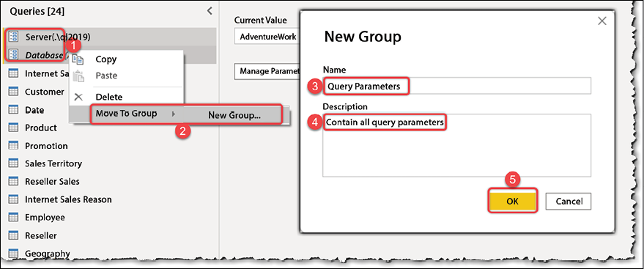Click the New Group dialog title
The width and height of the screenshot is (644, 269).
[362, 37]
